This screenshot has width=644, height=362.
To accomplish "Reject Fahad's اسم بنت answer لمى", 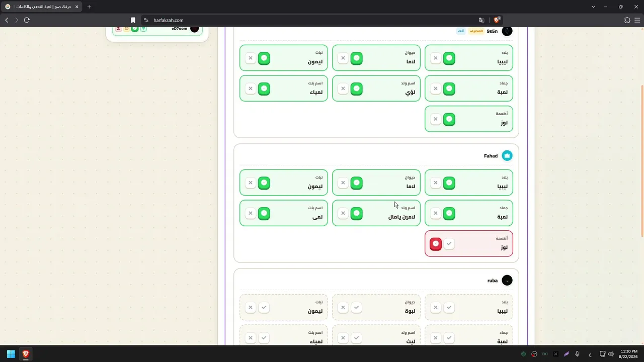I will tap(251, 214).
